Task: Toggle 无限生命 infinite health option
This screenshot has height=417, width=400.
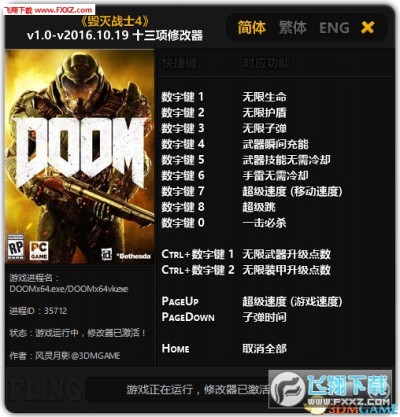Action: tap(264, 97)
